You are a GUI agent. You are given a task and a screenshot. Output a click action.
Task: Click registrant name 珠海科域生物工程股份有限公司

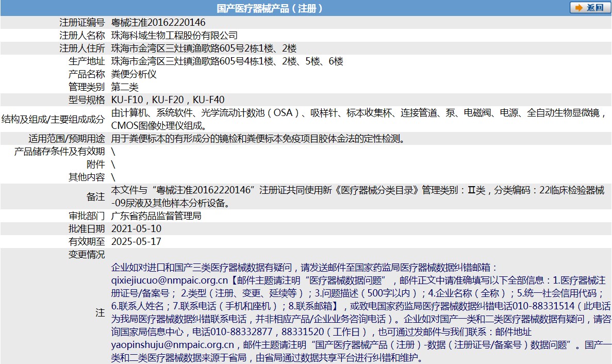[174, 36]
